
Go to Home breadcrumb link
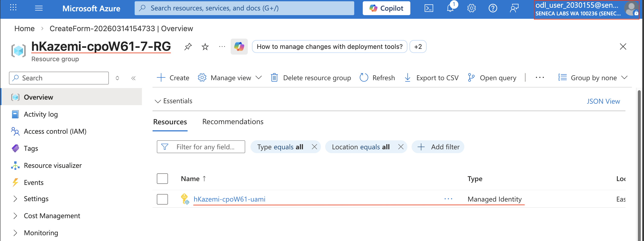25,28
